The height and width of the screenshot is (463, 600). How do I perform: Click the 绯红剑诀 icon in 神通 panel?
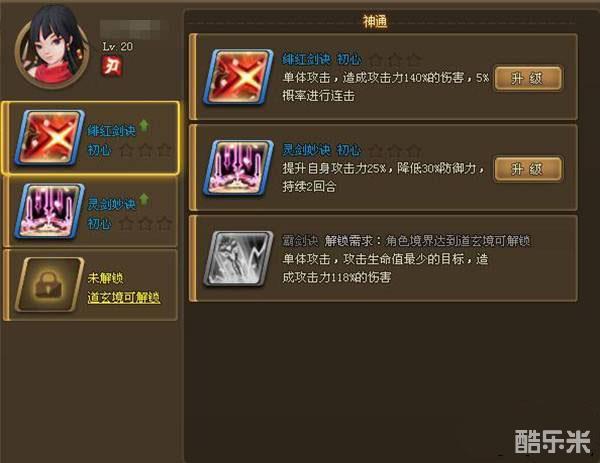(238, 77)
